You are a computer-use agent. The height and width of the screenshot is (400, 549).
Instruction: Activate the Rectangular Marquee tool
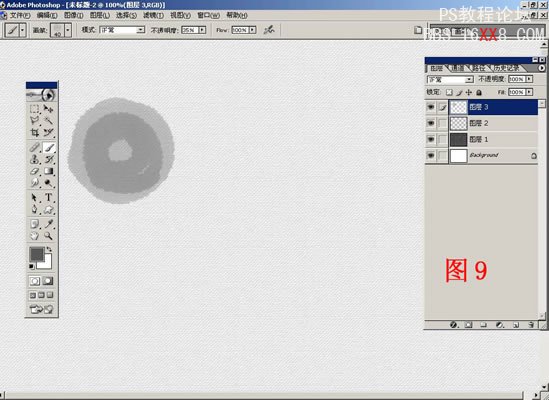point(35,109)
